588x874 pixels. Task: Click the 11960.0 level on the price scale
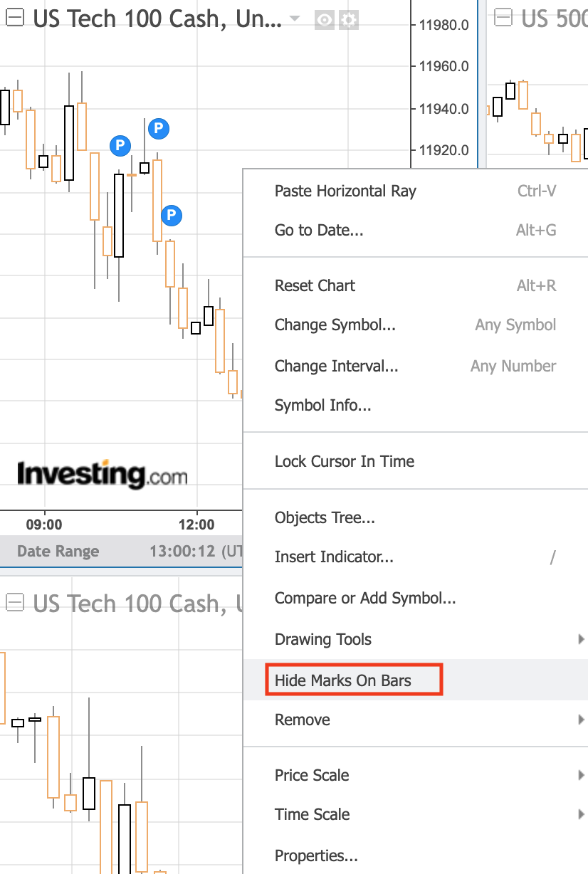point(443,67)
